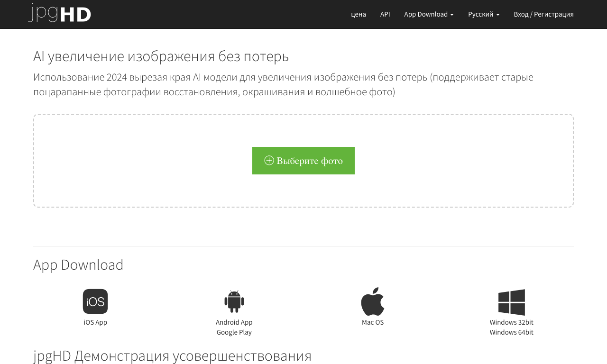
Task: Open the Android App link
Action: [234, 322]
